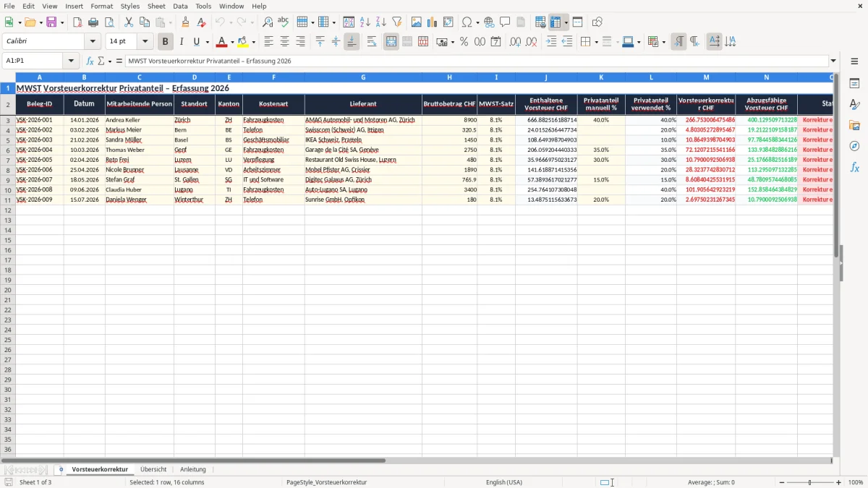Open Background Color dropdown arrow

click(253, 42)
